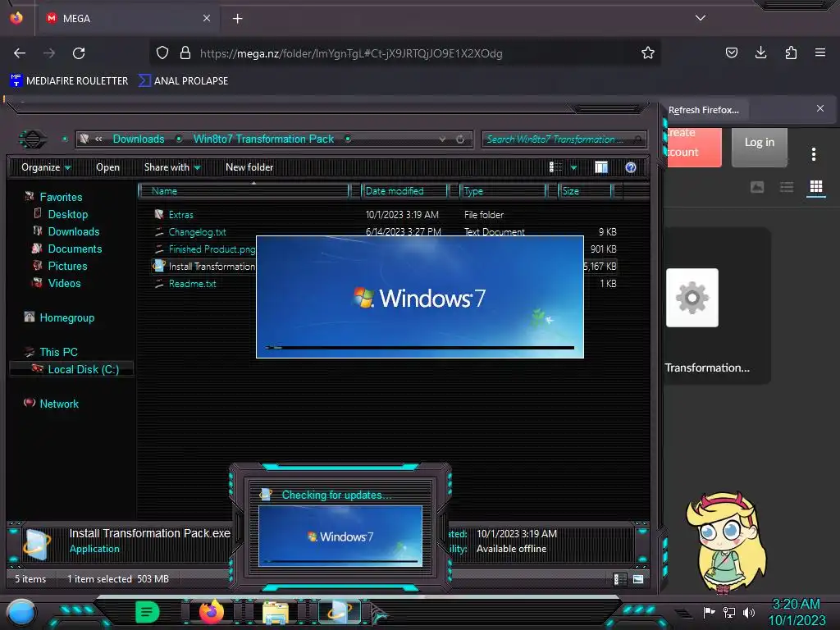840x630 pixels.
Task: Select This PC in navigation pane
Action: coord(58,352)
